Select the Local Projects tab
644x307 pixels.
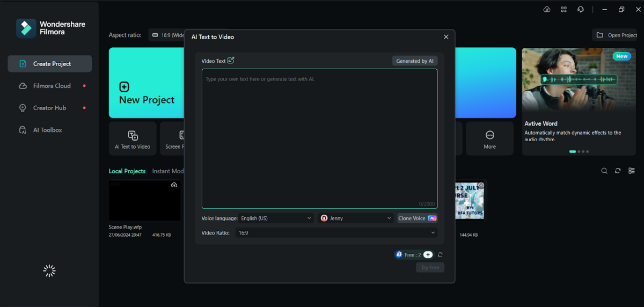[127, 171]
